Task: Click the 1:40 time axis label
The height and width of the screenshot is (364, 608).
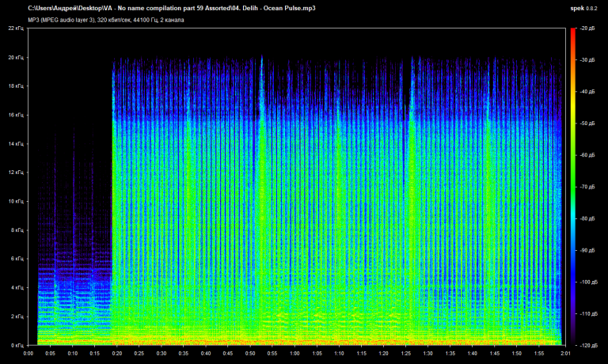Action: click(x=473, y=354)
